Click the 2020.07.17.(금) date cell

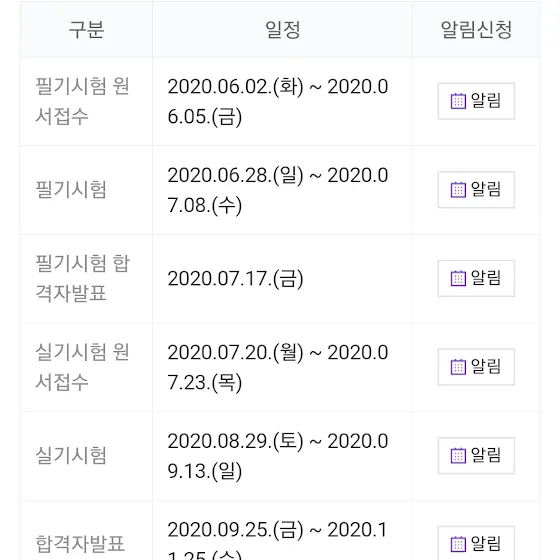tap(235, 279)
